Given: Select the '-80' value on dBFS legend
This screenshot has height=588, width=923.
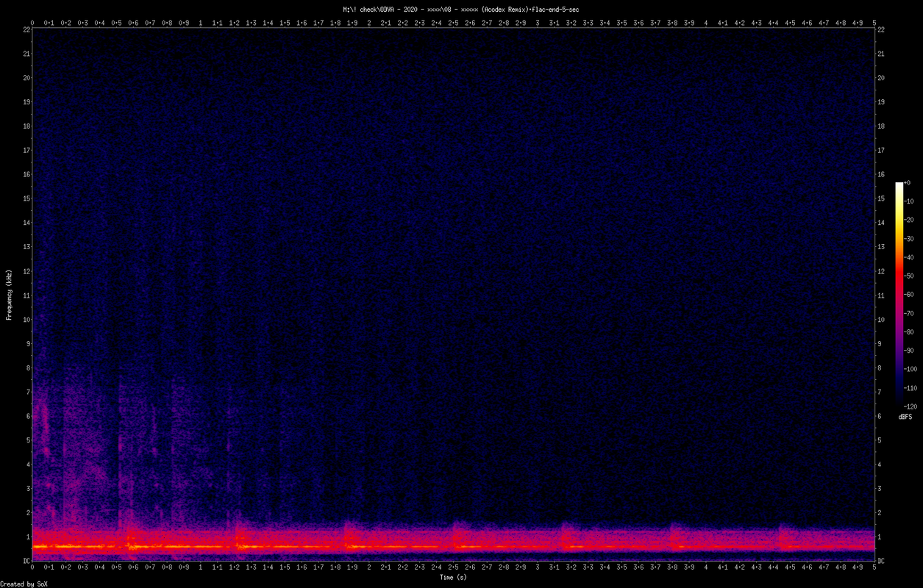Looking at the screenshot, I should coord(908,331).
